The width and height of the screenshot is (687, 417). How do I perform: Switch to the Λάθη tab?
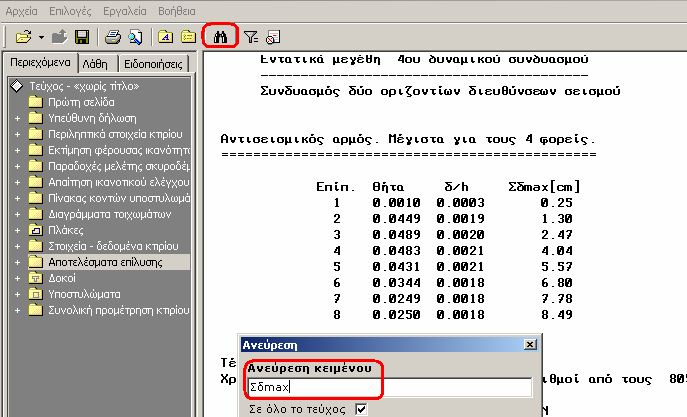coord(95,64)
